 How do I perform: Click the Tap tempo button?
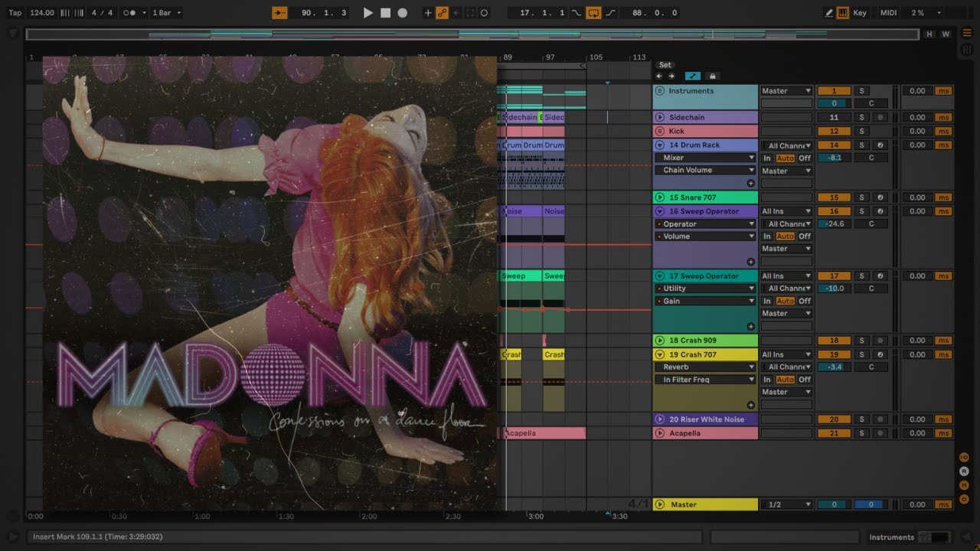pos(15,13)
